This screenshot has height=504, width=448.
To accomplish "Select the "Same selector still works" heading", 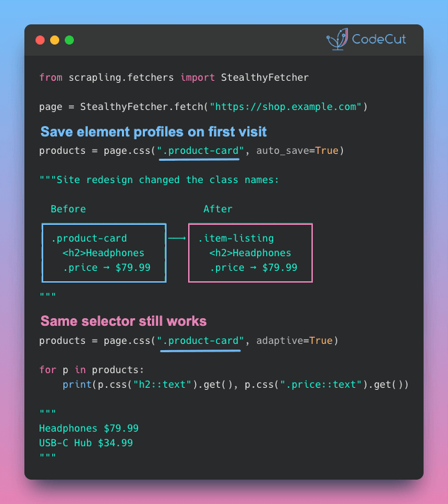I will coord(123,321).
